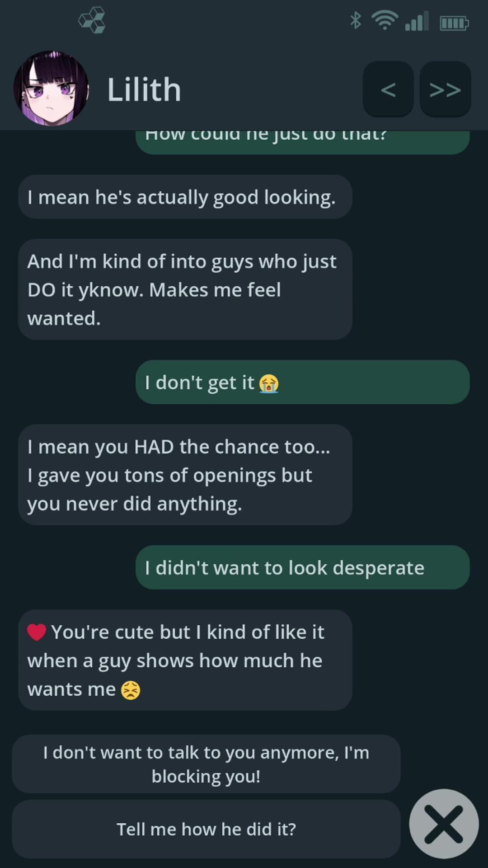Tap the battery indicator icon

(x=454, y=23)
